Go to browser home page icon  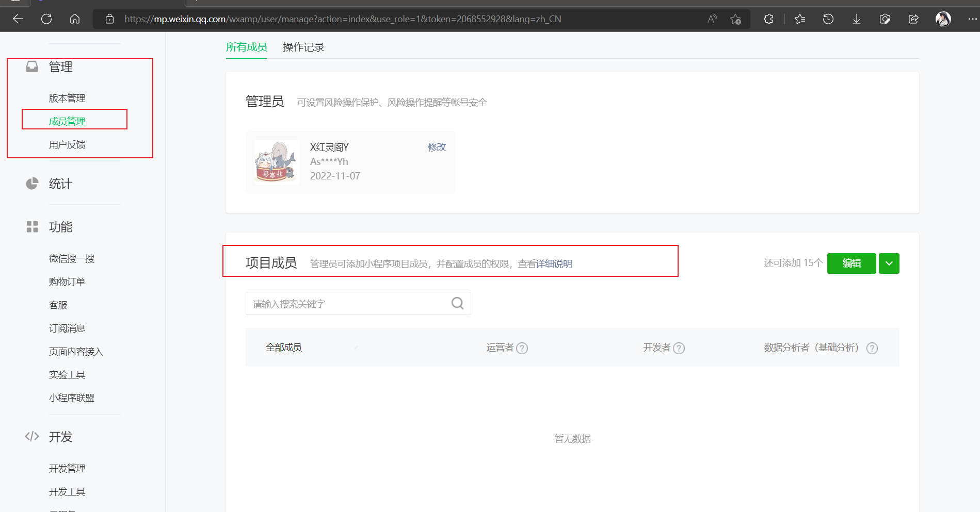tap(75, 19)
